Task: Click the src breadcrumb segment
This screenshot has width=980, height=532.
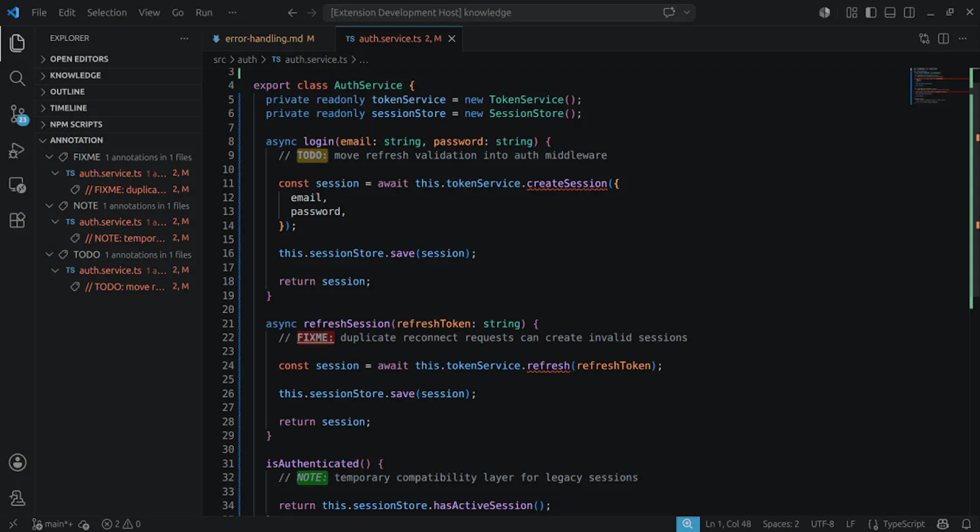Action: click(219, 59)
